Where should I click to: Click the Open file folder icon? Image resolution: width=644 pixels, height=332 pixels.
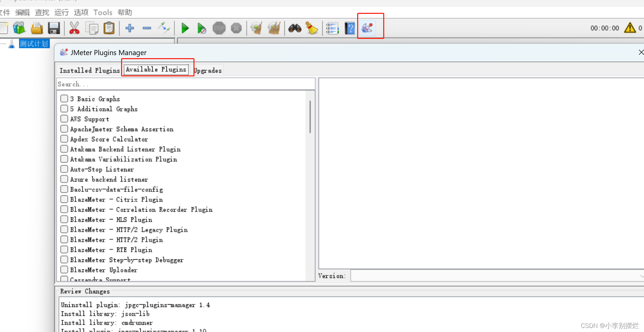pos(37,28)
